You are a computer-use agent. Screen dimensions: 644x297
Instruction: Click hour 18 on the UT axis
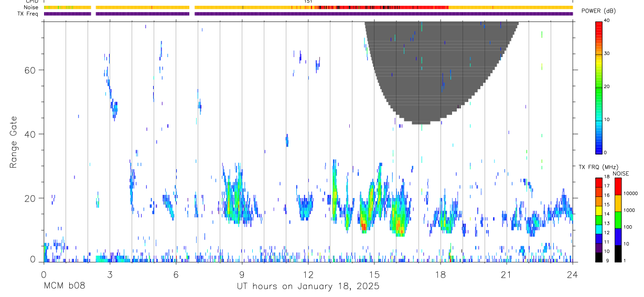[441, 273]
